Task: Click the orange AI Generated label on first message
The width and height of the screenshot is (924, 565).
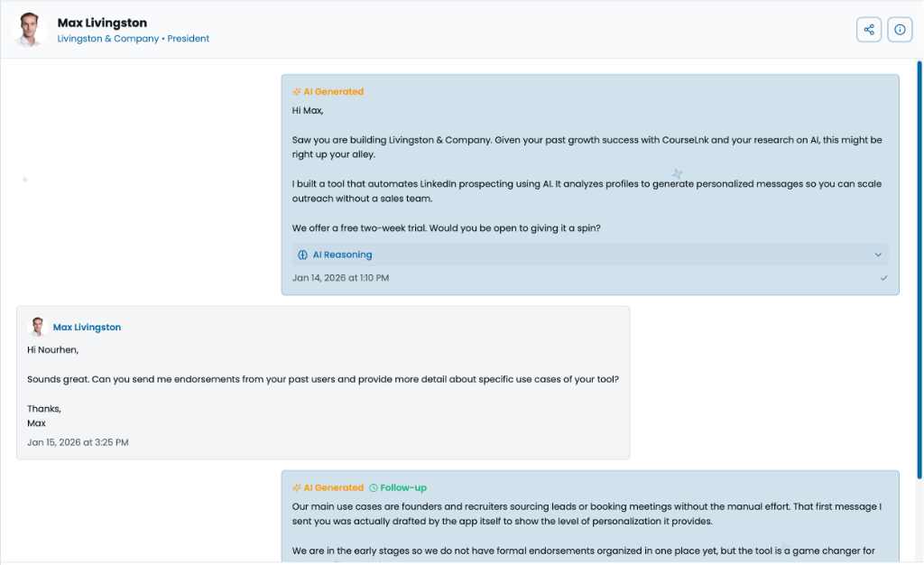Action: point(333,92)
